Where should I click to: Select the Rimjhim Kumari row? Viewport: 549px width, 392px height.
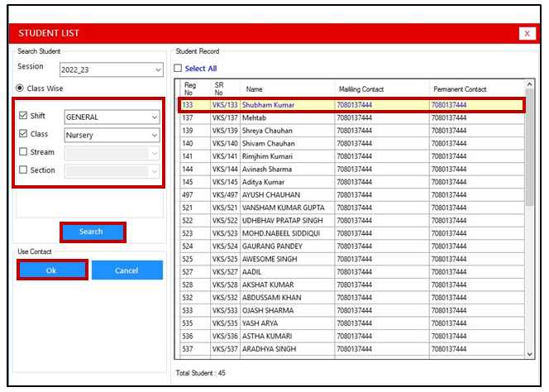[352, 156]
